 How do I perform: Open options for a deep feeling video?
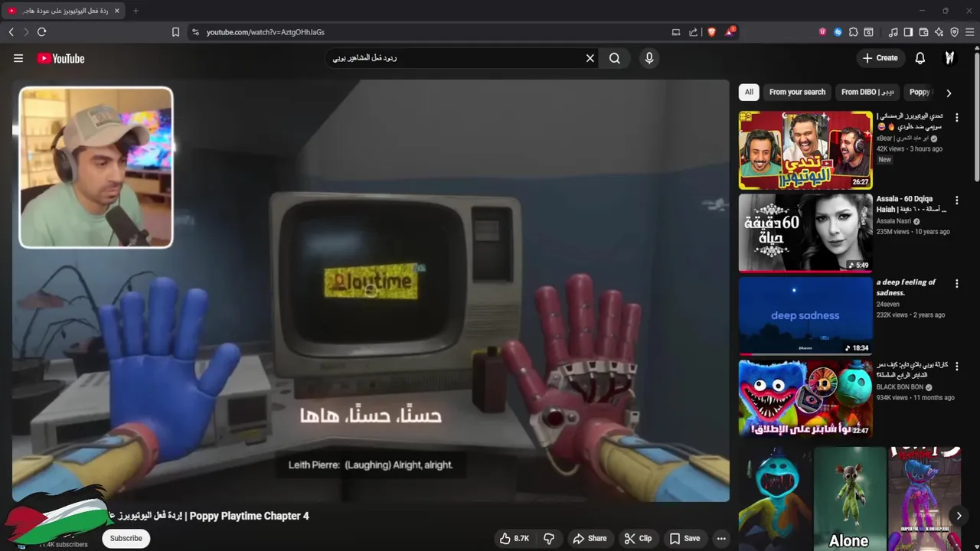(x=956, y=283)
